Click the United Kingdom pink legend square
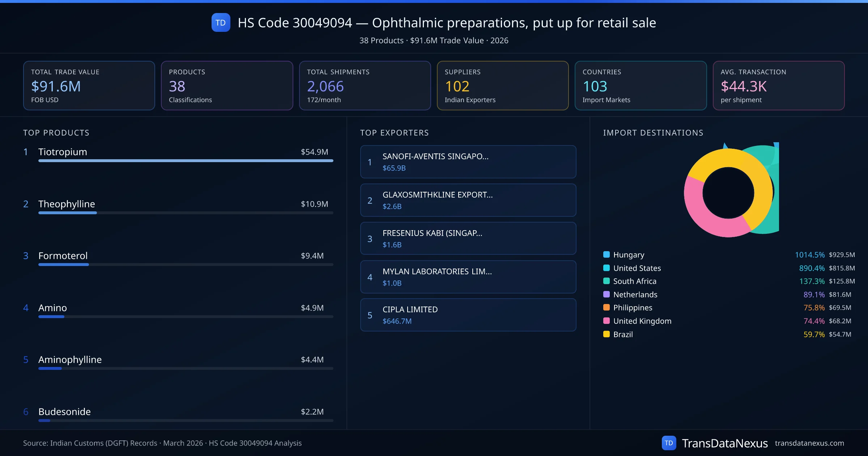Image resolution: width=868 pixels, height=456 pixels. click(607, 321)
